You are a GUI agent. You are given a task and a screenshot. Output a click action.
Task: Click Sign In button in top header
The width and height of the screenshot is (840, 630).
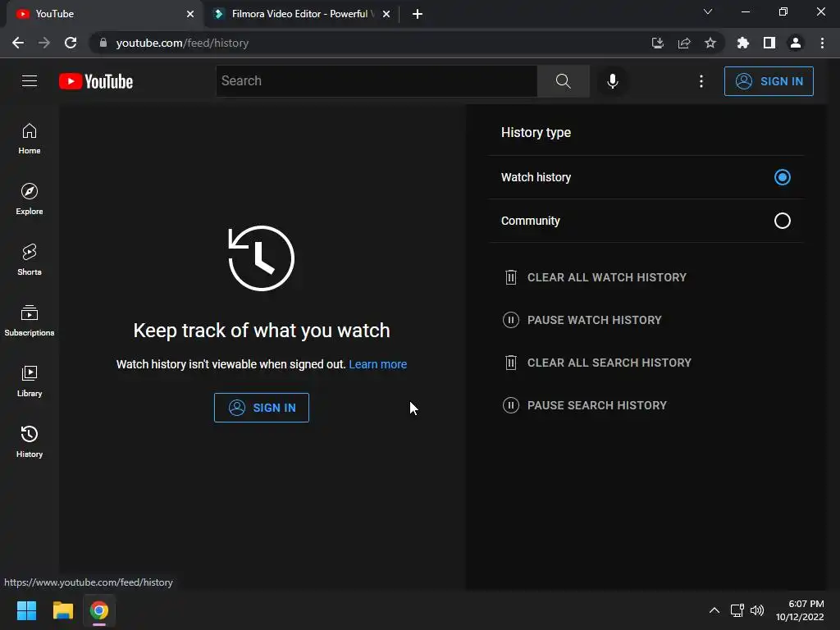coord(768,81)
